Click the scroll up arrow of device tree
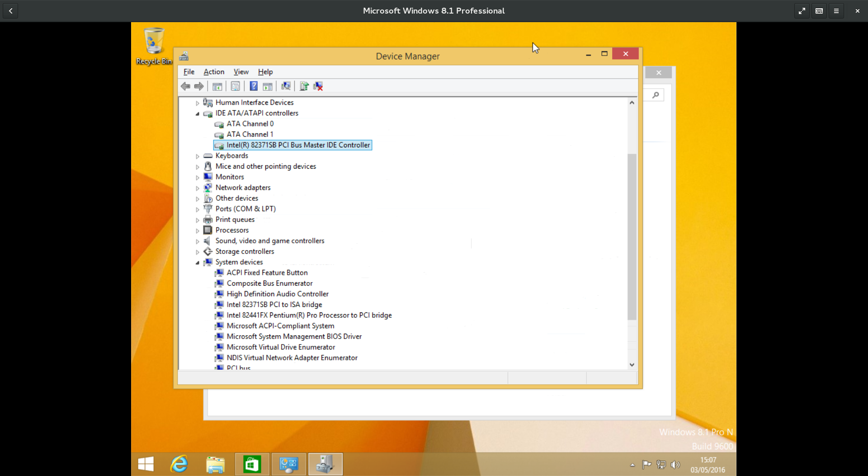 [632, 103]
